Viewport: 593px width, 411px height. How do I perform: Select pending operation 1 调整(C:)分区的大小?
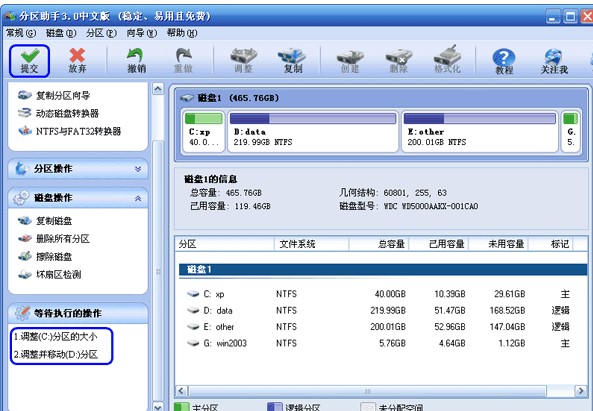click(x=56, y=337)
